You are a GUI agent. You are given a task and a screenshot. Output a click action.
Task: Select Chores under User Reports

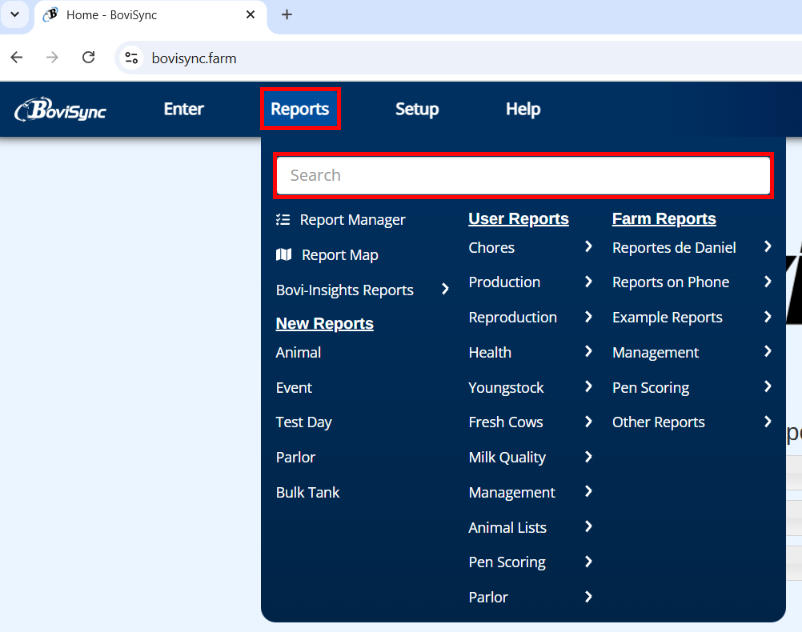click(x=492, y=247)
